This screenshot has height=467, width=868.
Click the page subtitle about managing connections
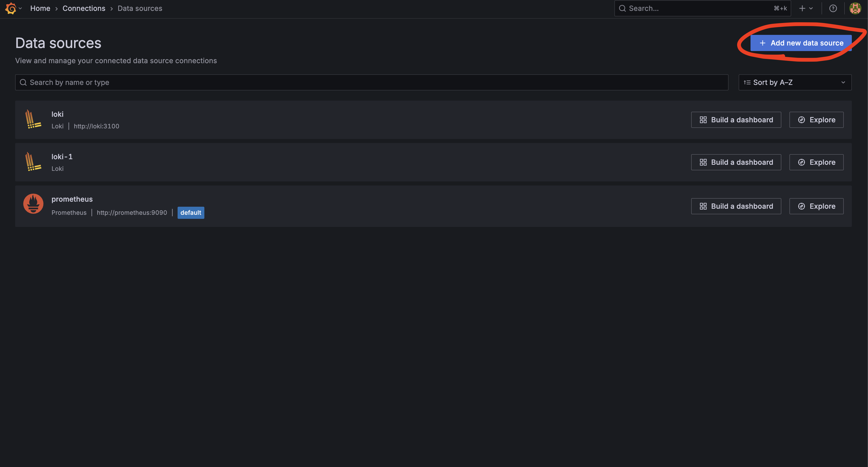click(x=116, y=61)
